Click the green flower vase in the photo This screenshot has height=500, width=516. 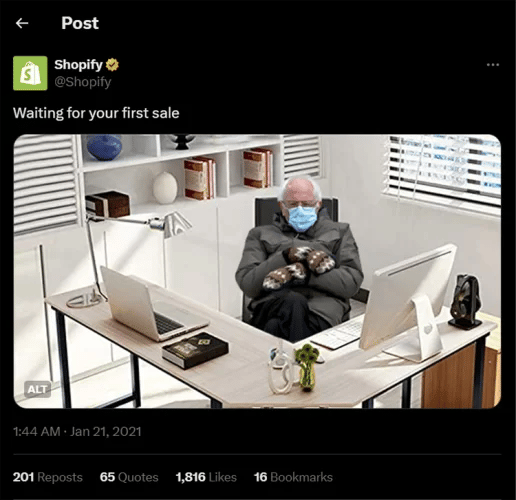[x=307, y=368]
